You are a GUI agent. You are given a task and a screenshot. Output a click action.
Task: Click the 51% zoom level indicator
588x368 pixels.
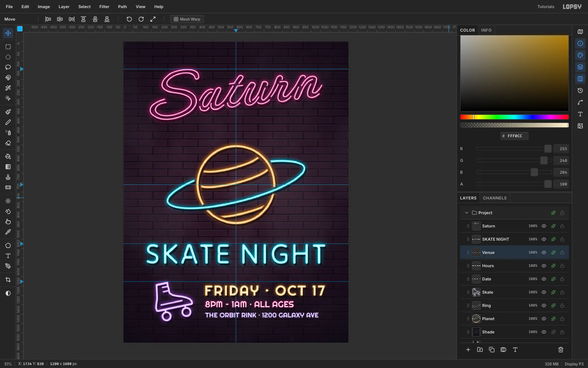pos(8,364)
